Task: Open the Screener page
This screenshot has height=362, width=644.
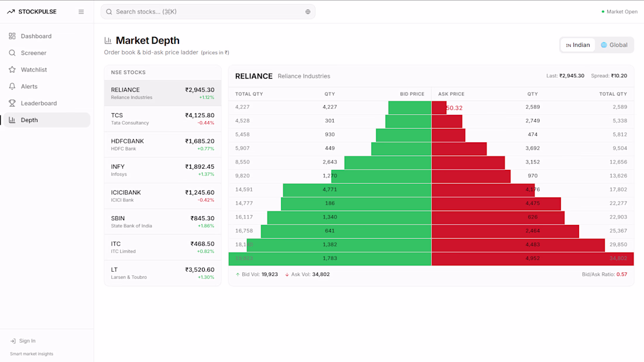Action: pyautogui.click(x=47, y=53)
